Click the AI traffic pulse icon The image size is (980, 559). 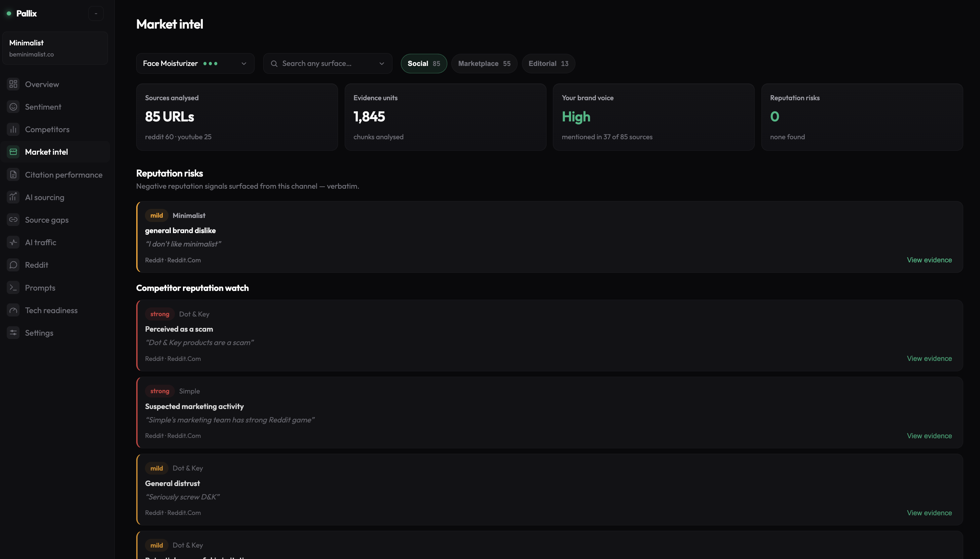[x=13, y=242]
